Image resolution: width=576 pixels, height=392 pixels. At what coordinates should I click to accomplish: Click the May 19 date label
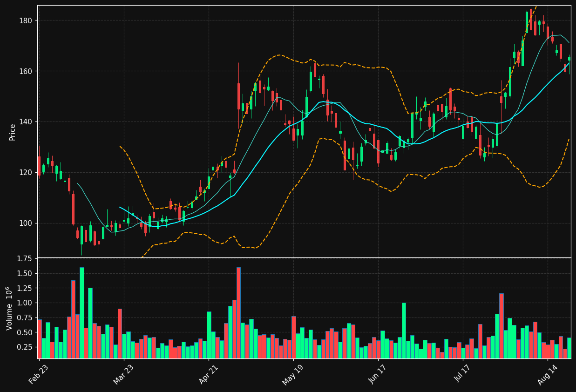coord(292,375)
